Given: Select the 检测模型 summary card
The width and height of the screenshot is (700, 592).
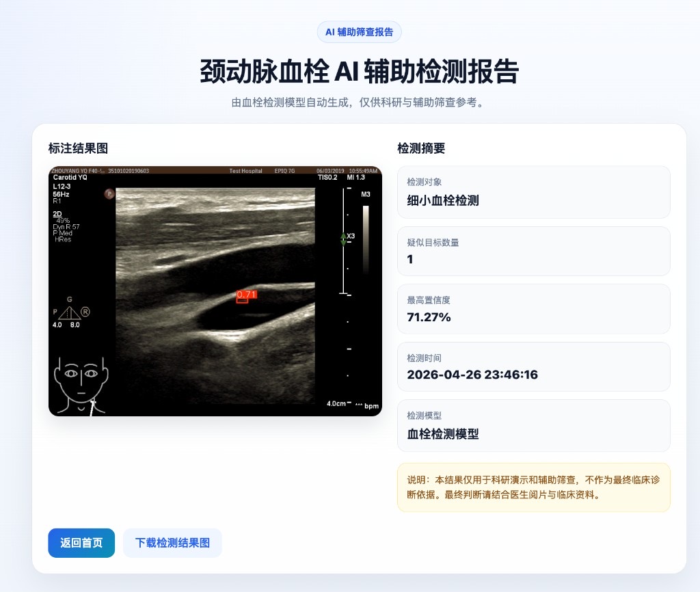Looking at the screenshot, I should click(x=533, y=425).
